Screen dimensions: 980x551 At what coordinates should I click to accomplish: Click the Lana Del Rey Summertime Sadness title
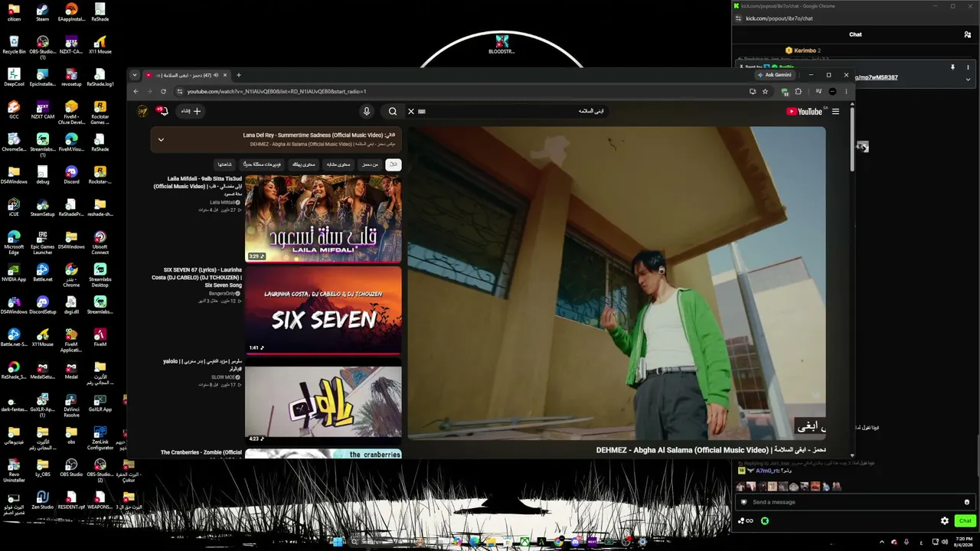click(x=313, y=135)
